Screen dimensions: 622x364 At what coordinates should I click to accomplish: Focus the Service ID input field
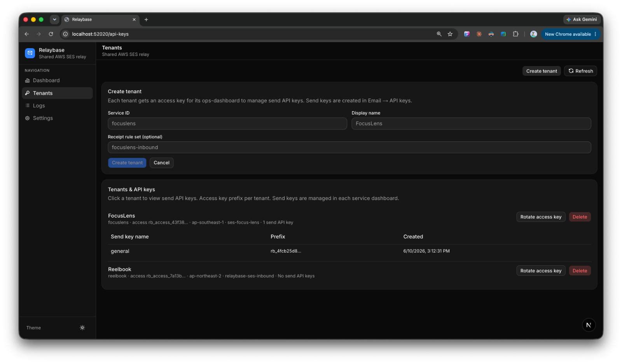[227, 124]
